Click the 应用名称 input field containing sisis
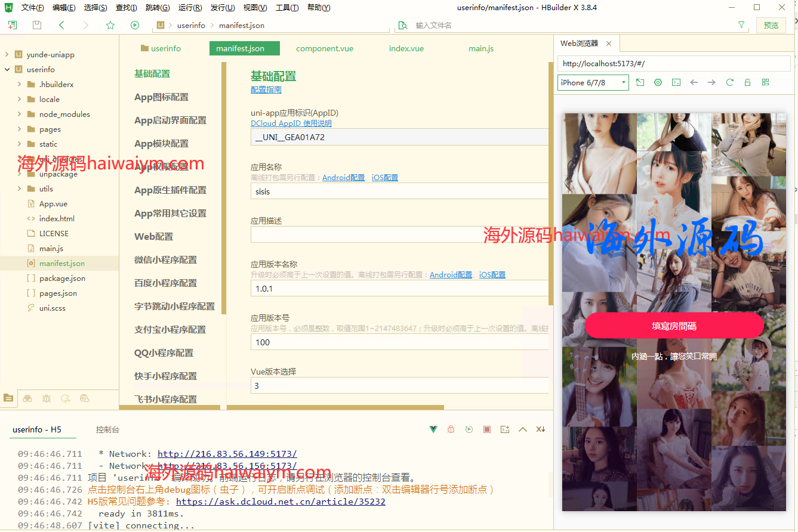 [399, 191]
